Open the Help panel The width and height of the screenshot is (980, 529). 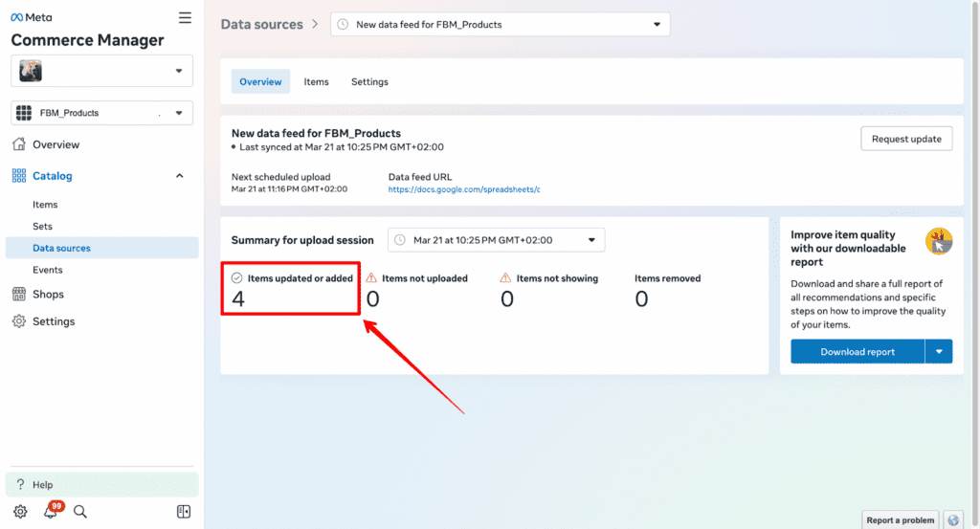point(101,485)
